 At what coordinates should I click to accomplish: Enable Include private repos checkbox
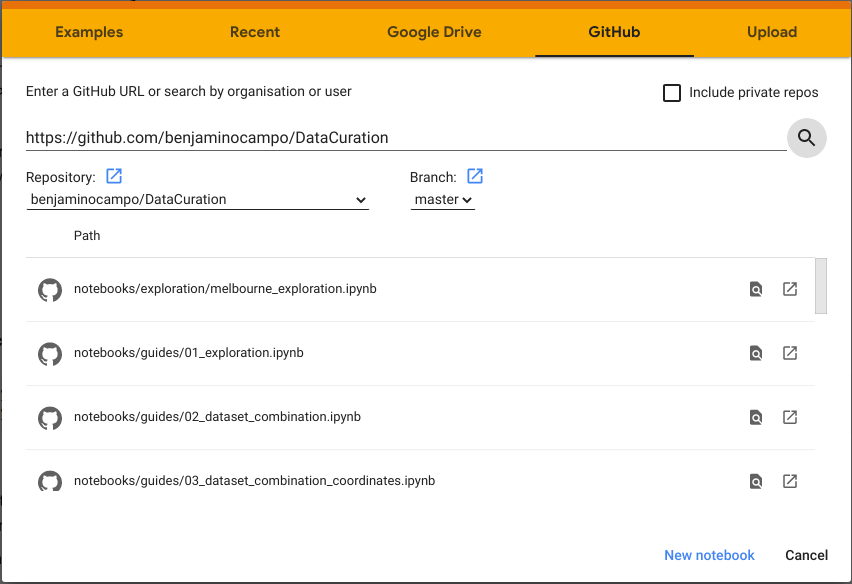(672, 93)
